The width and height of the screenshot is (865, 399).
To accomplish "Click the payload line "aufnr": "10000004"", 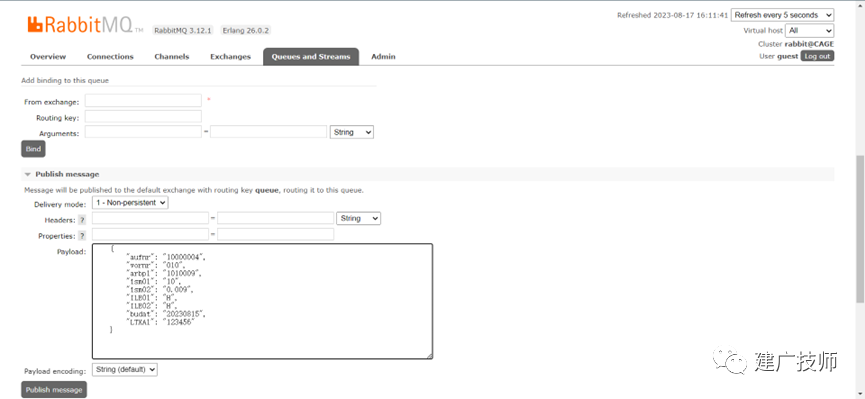I will point(167,257).
